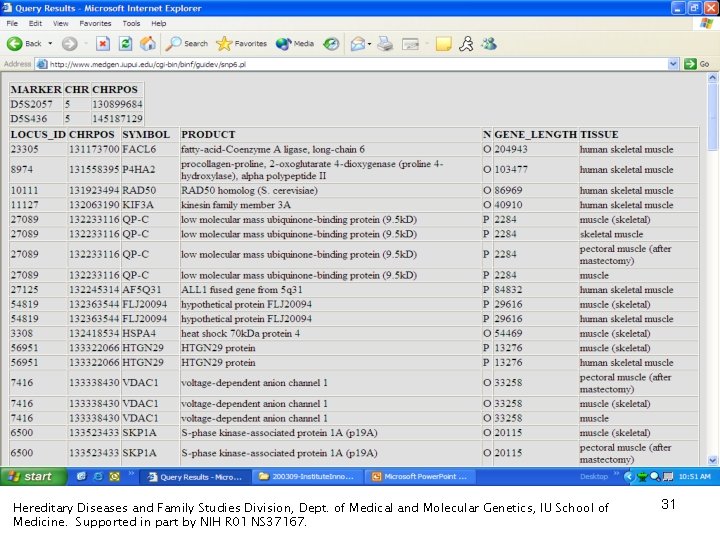
Task: Open the Search pane with magnifier
Action: click(187, 44)
